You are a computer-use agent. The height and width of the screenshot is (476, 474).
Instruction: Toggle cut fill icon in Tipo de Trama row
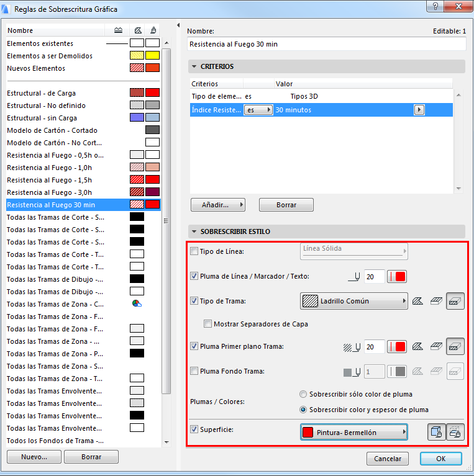click(455, 301)
